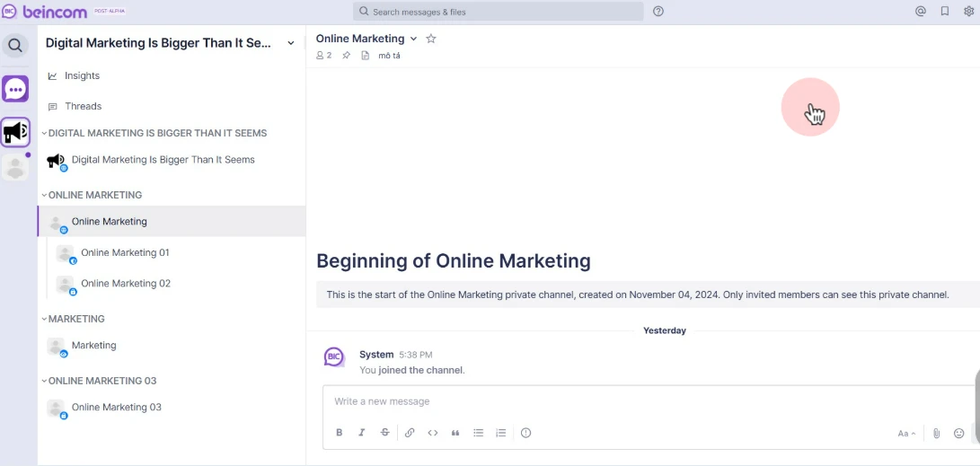Open the help question mark icon

click(x=658, y=12)
